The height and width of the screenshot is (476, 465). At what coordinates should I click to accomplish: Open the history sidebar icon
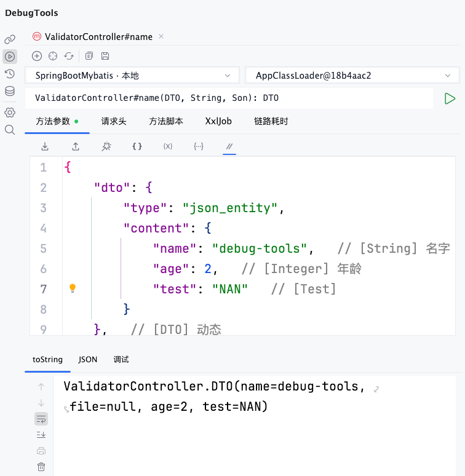pos(10,74)
